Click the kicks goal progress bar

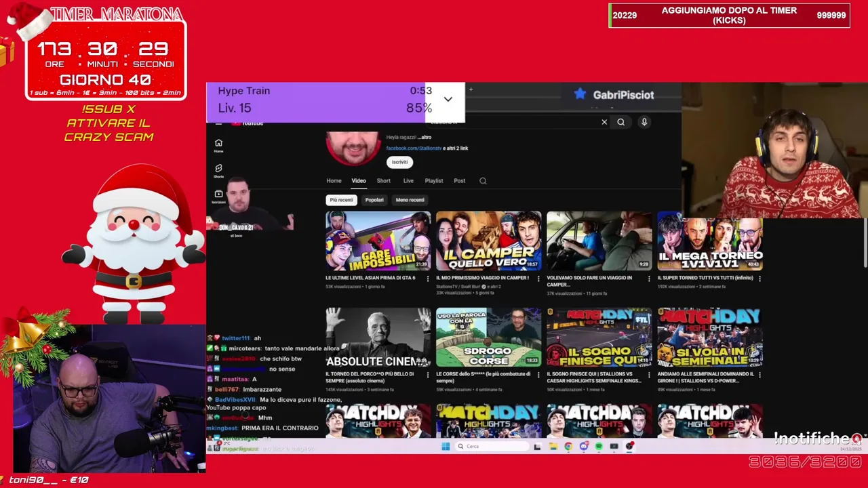point(729,16)
